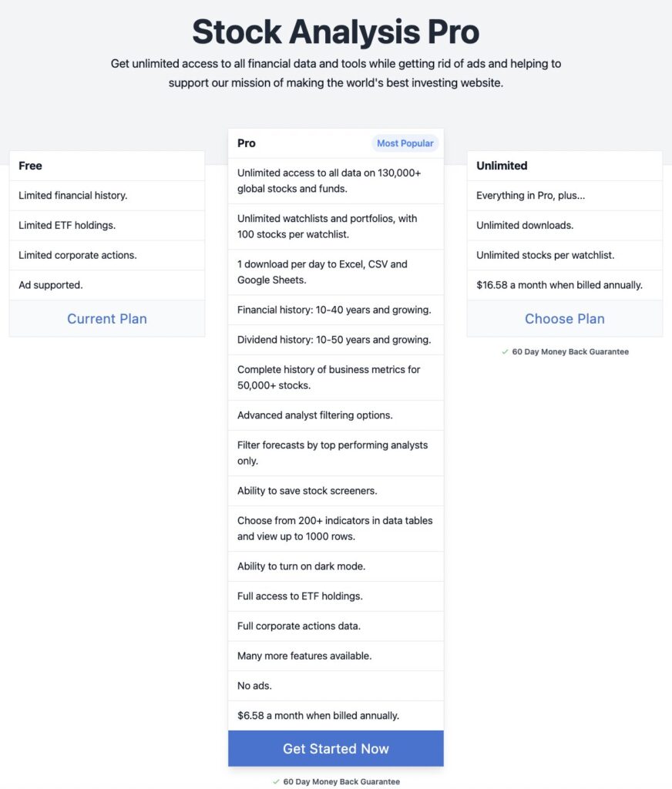672x789 pixels.
Task: Select the Full access to ETF holdings row
Action: (x=300, y=596)
